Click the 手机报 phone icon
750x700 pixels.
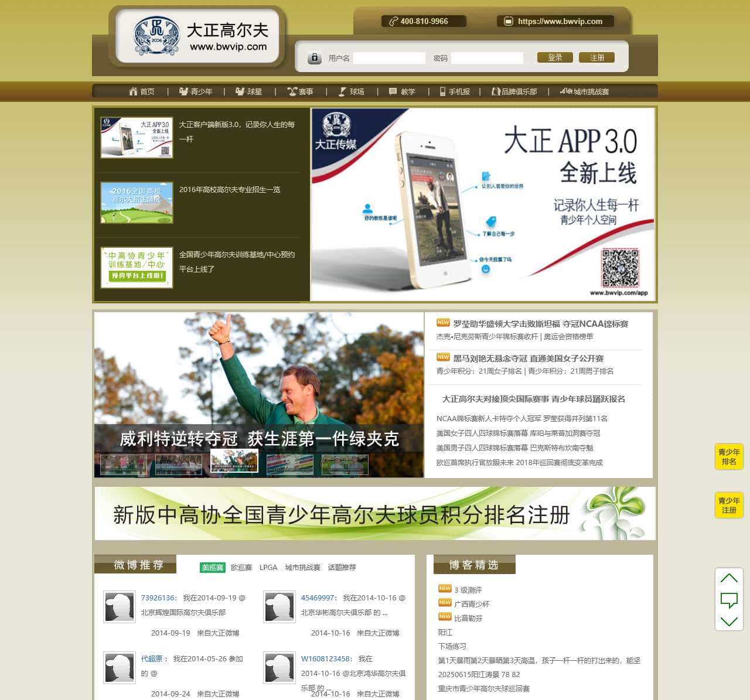click(443, 91)
